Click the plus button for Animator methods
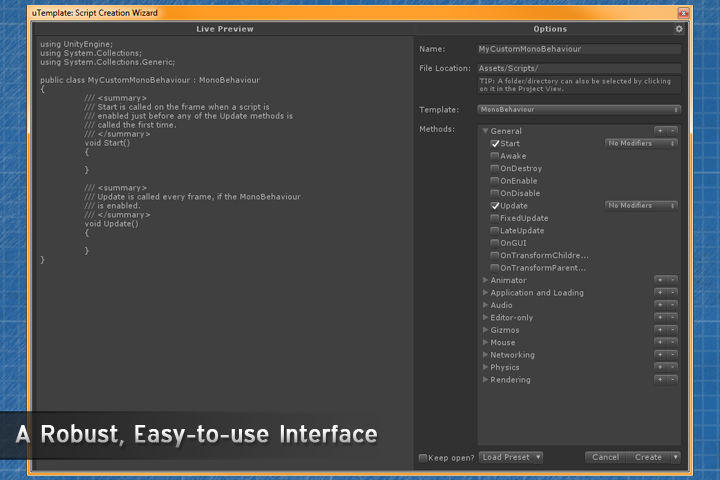 pyautogui.click(x=660, y=280)
